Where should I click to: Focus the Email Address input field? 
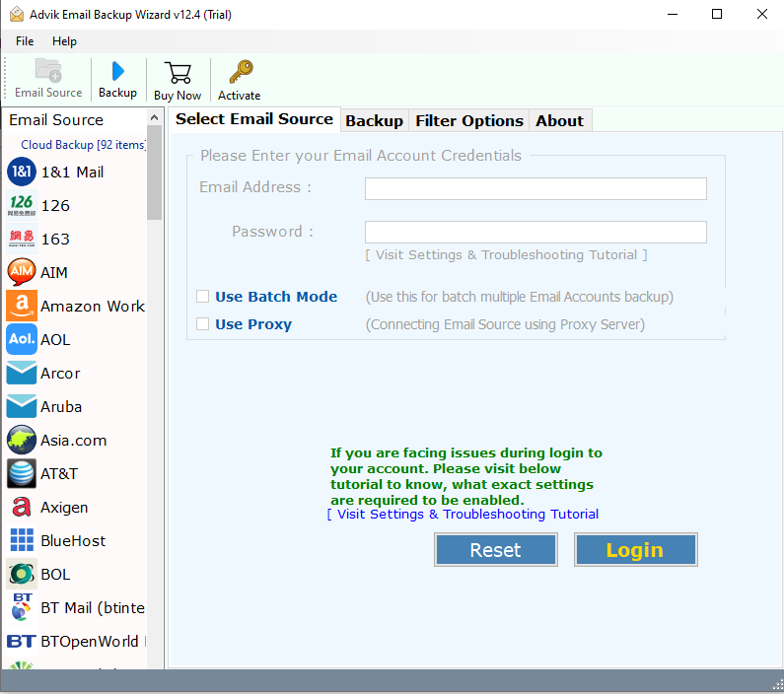click(x=535, y=188)
